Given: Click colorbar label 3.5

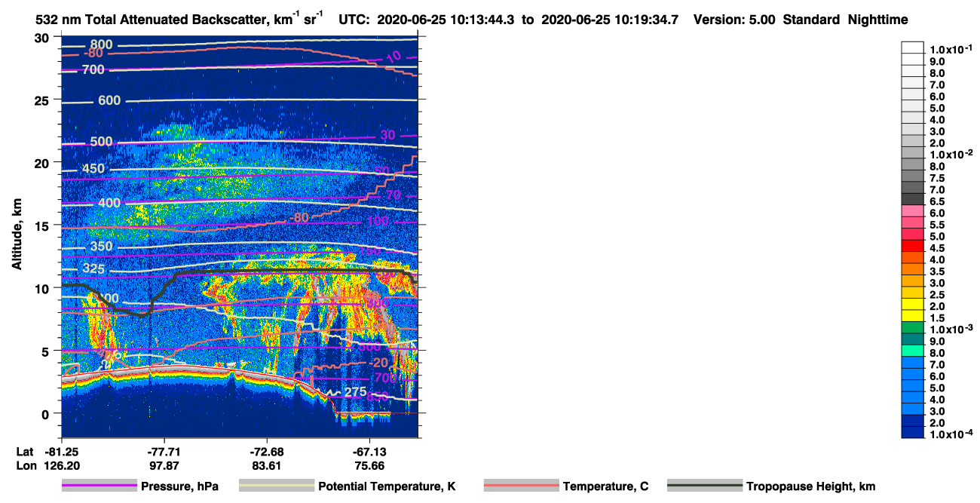Looking at the screenshot, I should (x=939, y=271).
